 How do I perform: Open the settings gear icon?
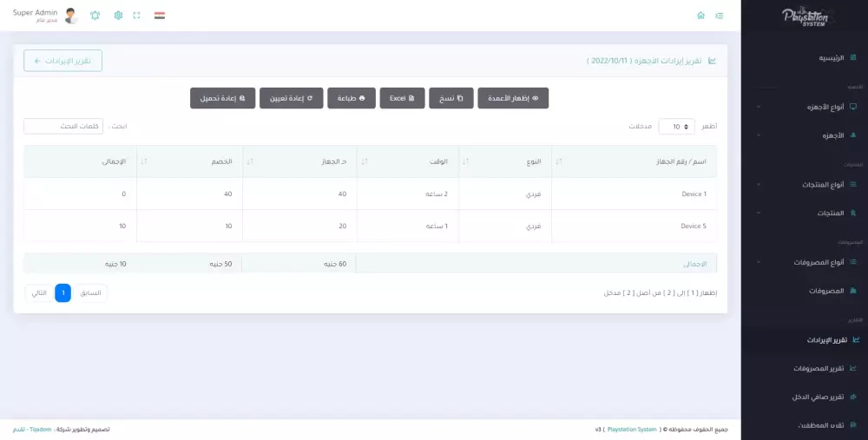pyautogui.click(x=118, y=16)
